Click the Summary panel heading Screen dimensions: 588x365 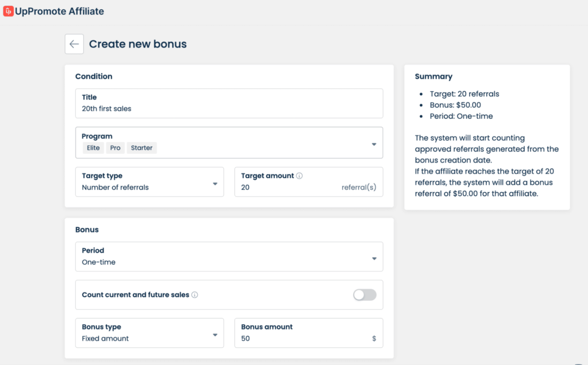point(434,76)
